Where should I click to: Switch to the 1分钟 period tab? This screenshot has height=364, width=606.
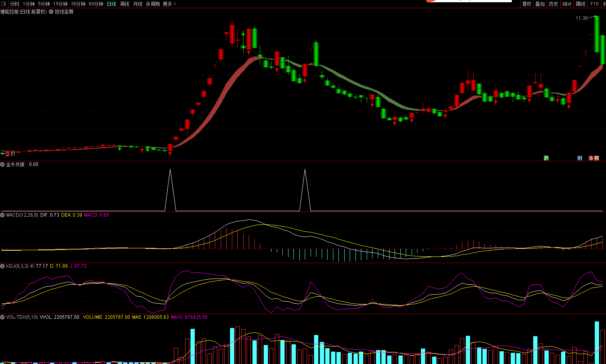click(29, 4)
